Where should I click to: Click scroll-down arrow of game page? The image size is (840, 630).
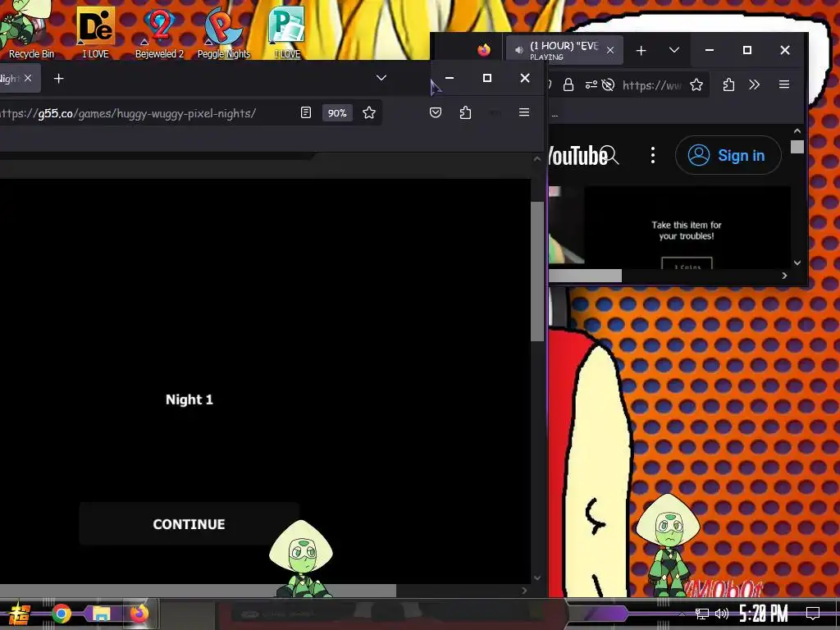click(537, 578)
